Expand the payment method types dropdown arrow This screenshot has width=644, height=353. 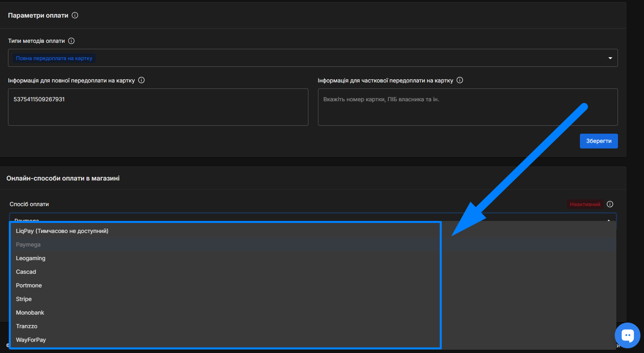click(610, 58)
